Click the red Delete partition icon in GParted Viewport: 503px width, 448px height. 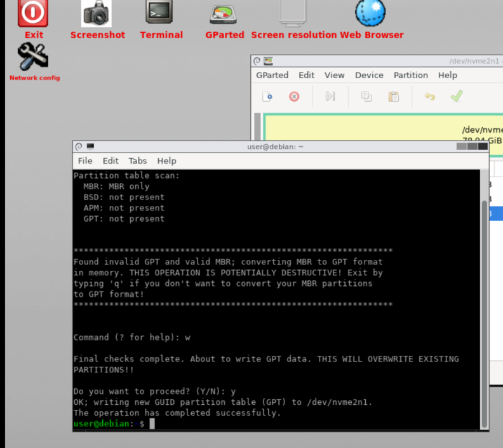(x=294, y=97)
